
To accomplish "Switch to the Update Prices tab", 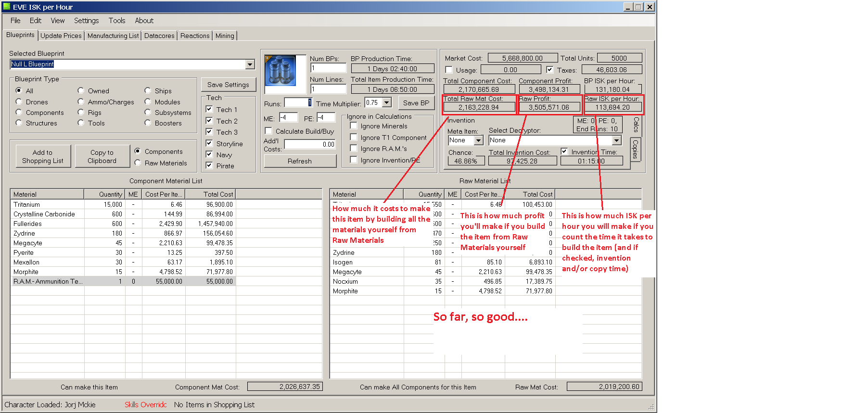I will tap(61, 36).
